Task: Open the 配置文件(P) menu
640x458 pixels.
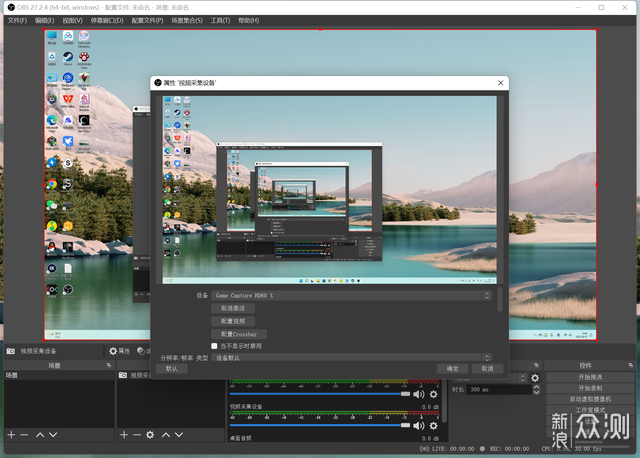Action: tap(147, 20)
